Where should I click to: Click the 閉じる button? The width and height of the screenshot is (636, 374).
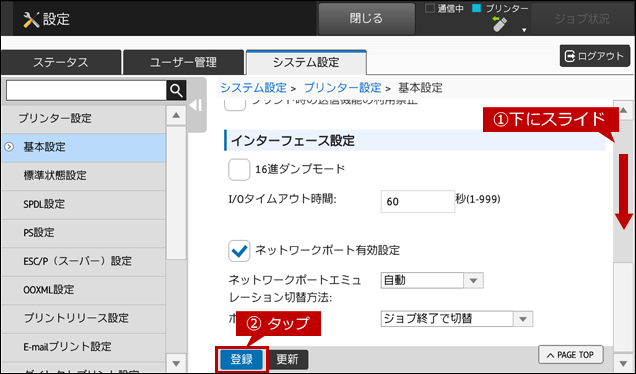pos(366,18)
